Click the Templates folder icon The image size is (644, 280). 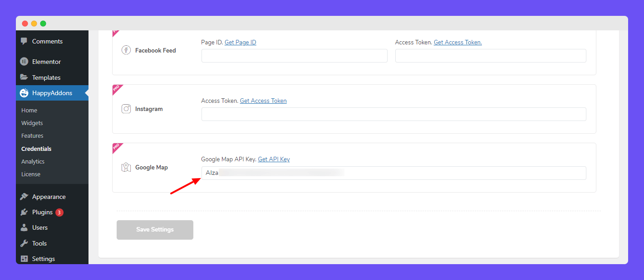24,77
